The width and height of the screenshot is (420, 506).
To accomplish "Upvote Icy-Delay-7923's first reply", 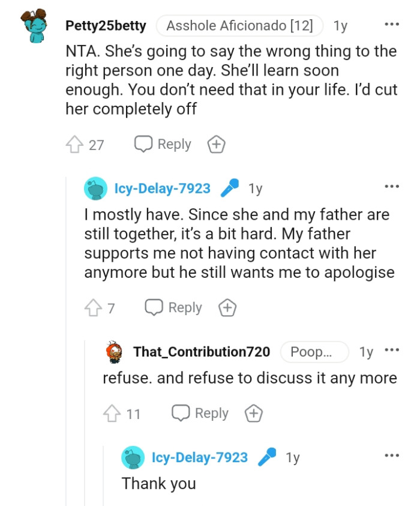I will tap(93, 307).
